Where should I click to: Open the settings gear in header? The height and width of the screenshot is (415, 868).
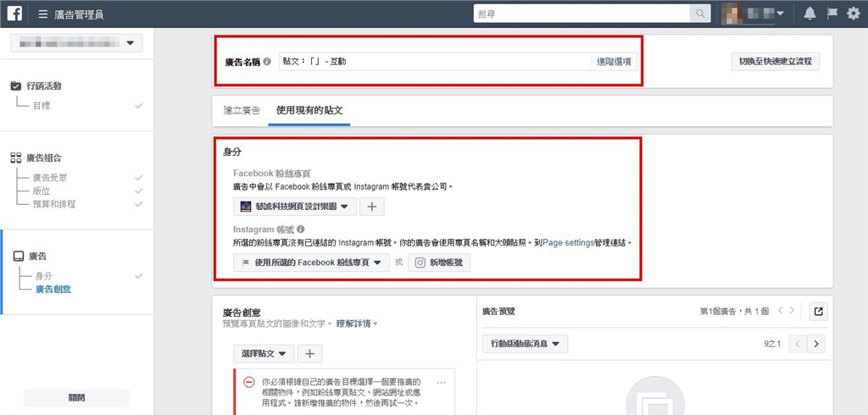tap(854, 14)
